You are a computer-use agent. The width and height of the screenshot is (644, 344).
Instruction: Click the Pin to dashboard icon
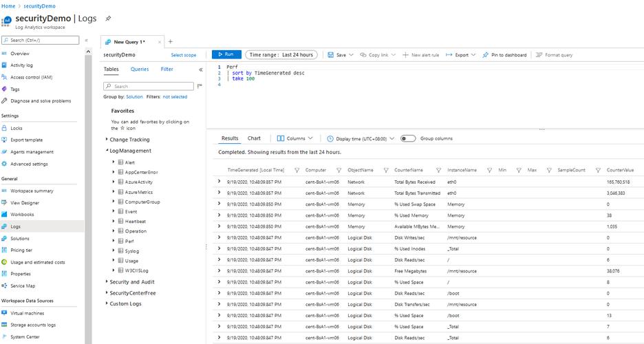tap(485, 55)
